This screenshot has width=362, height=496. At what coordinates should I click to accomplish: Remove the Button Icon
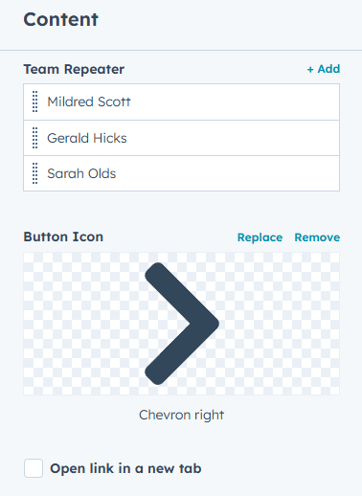click(317, 237)
